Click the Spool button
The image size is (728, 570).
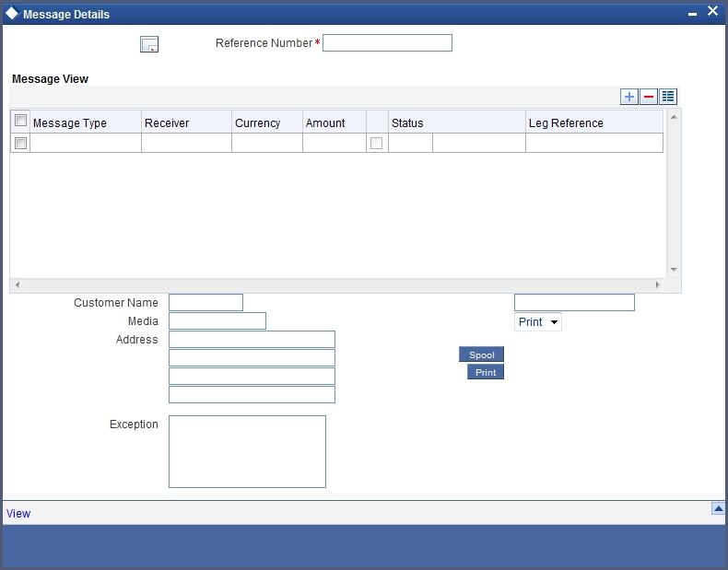[x=481, y=355]
